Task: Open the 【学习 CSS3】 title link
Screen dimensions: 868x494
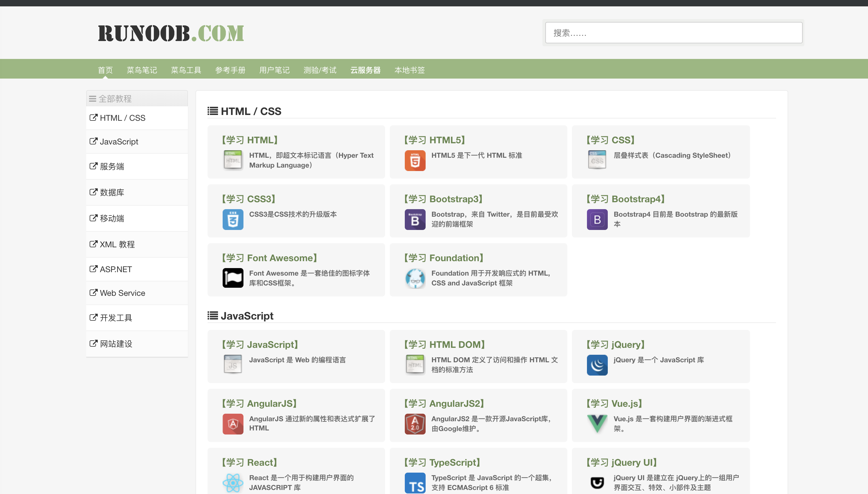Action: [249, 199]
